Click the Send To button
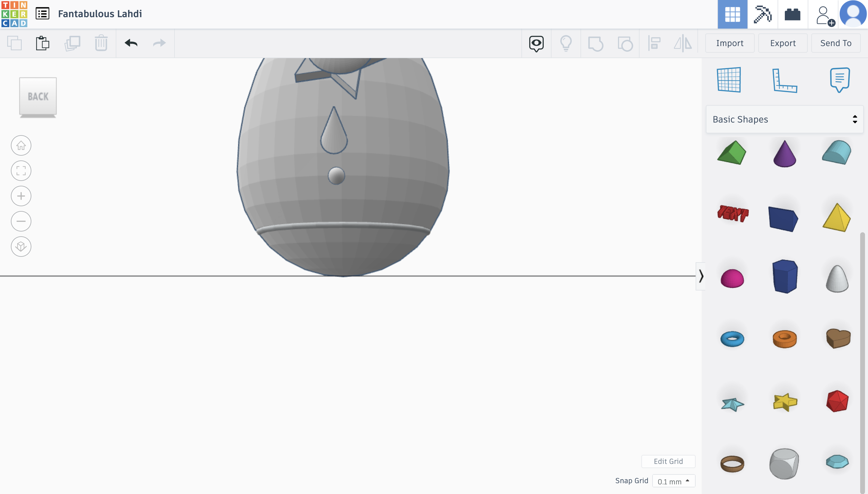 point(836,43)
